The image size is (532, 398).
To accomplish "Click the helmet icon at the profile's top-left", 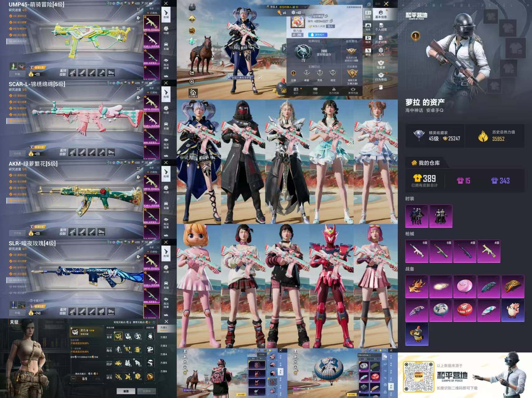I will (x=192, y=7).
